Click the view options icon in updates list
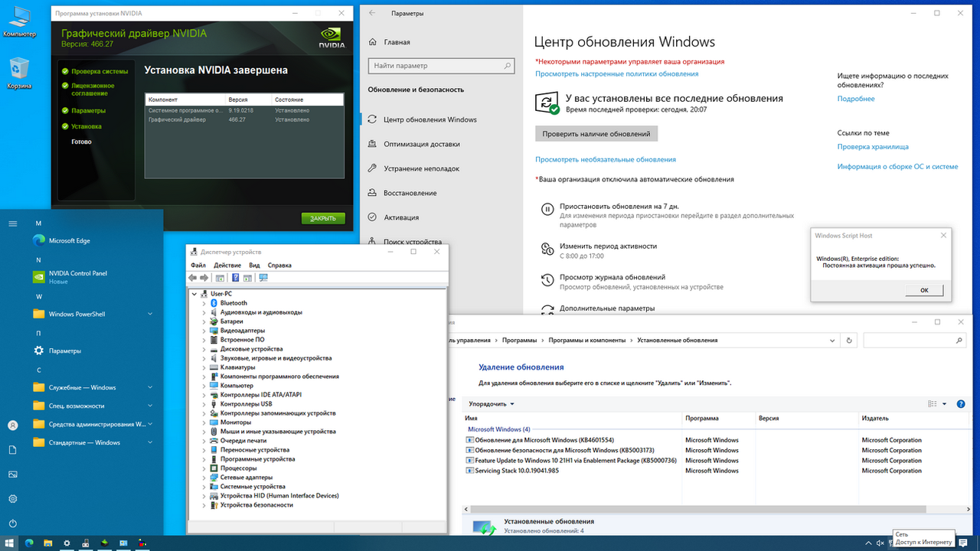Viewport: 980px width, 551px height. click(933, 404)
